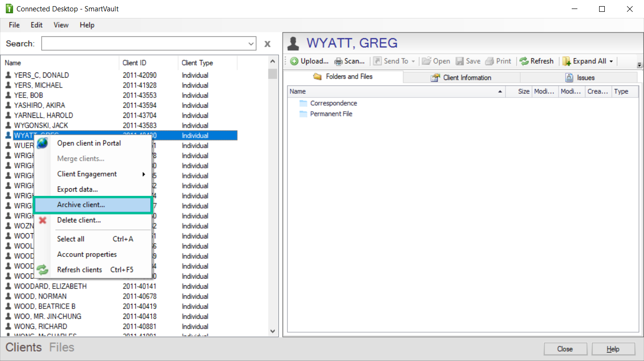The image size is (644, 361).
Task: Click the red X icon beside Delete client
Action: [42, 220]
